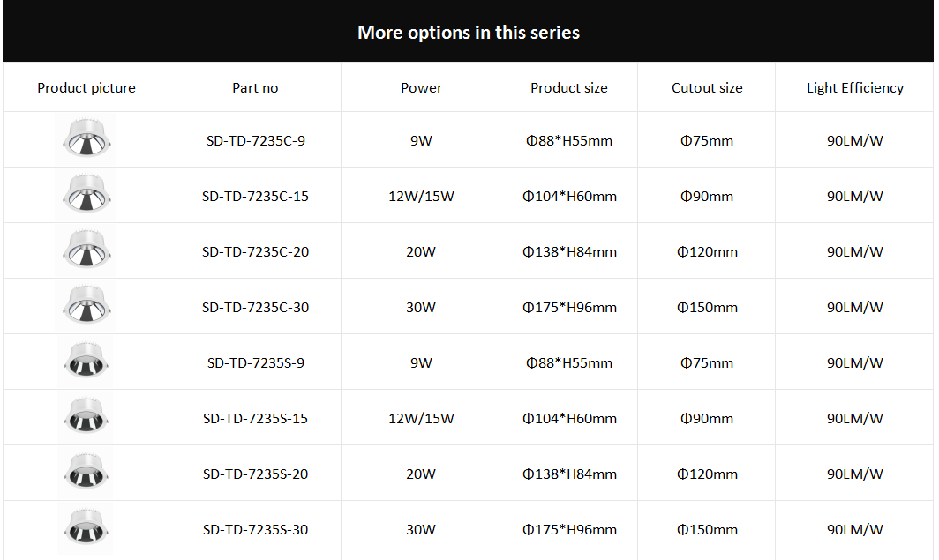Click the 'Part no' column header
Image resolution: width=939 pixels, height=560 pixels.
(255, 87)
